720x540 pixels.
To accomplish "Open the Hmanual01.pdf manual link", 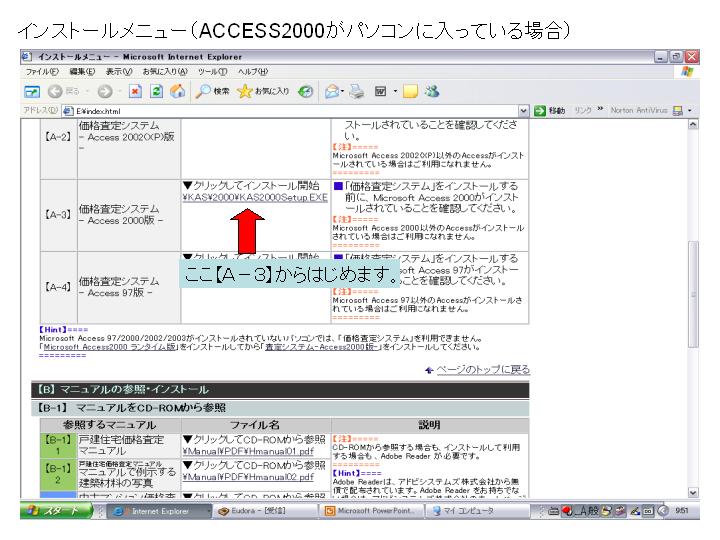I will pyautogui.click(x=248, y=451).
